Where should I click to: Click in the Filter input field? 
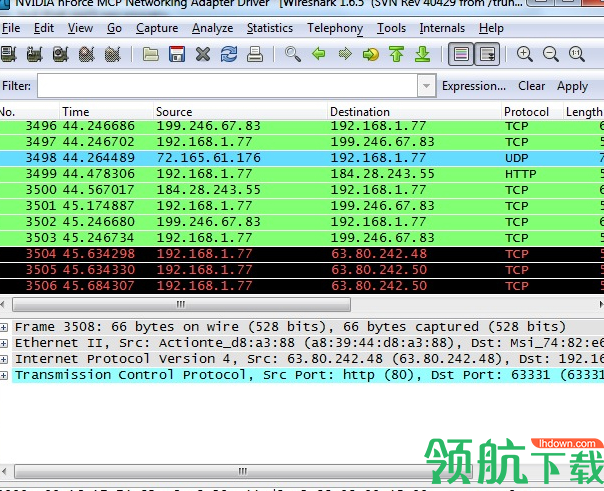pos(227,85)
